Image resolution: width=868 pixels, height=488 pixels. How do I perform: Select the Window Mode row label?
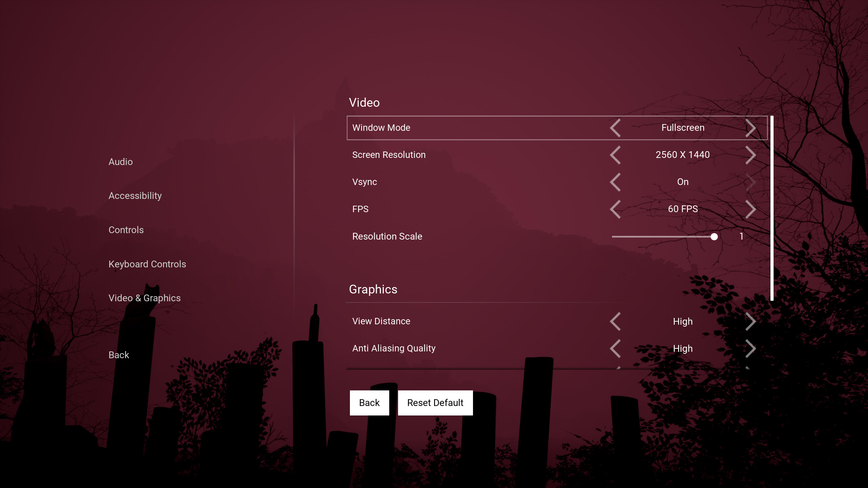381,128
